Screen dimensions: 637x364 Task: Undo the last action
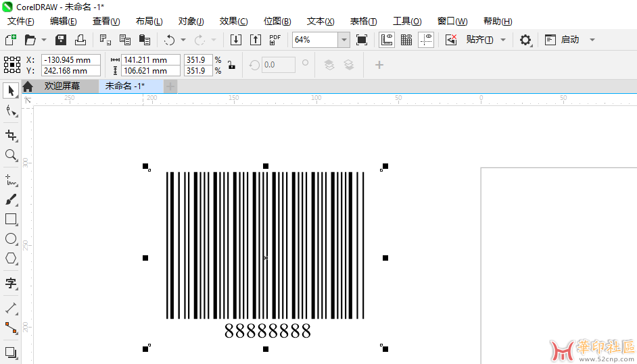tap(170, 40)
